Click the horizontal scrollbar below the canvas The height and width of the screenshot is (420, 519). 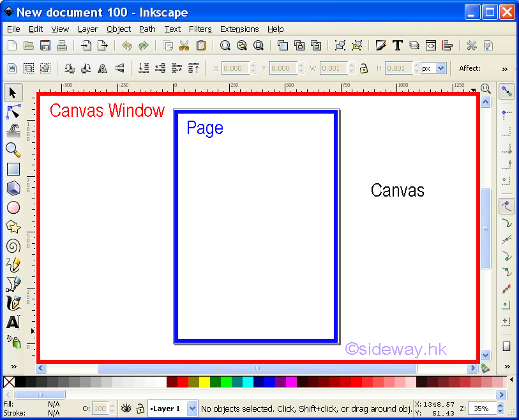[255, 368]
